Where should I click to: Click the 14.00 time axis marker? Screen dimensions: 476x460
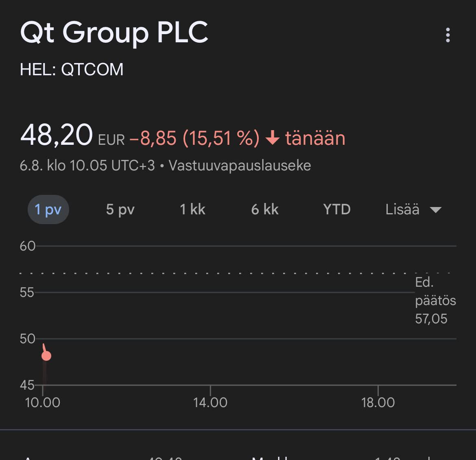click(x=210, y=402)
